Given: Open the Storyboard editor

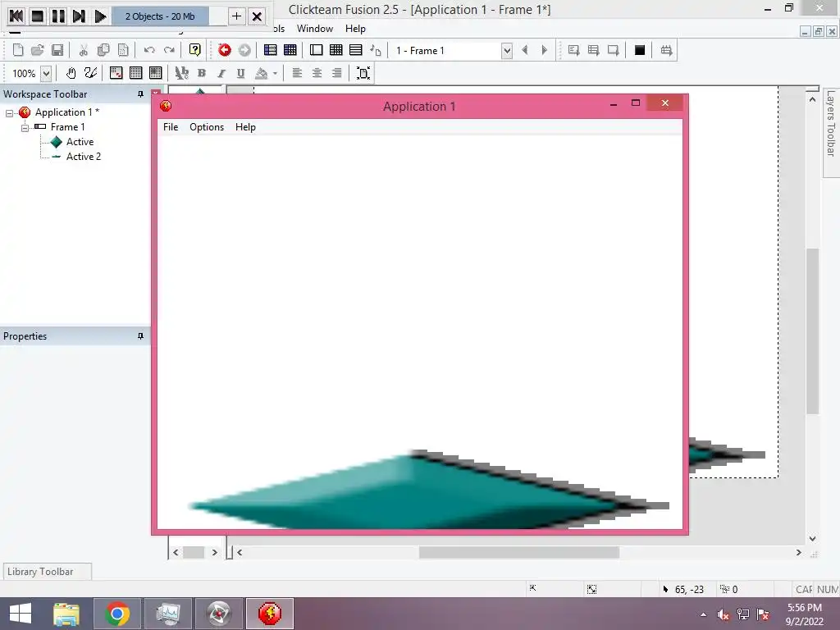Looking at the screenshot, I should [x=271, y=50].
